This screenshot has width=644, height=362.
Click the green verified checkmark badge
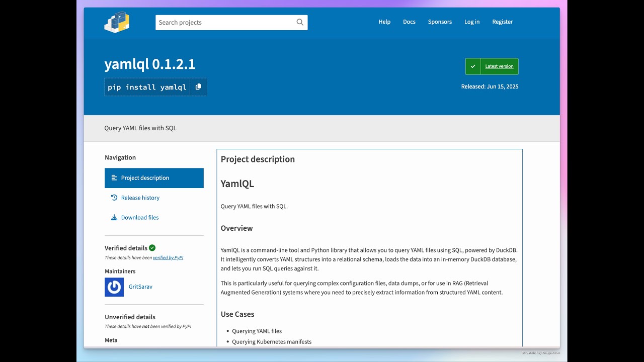pos(152,248)
